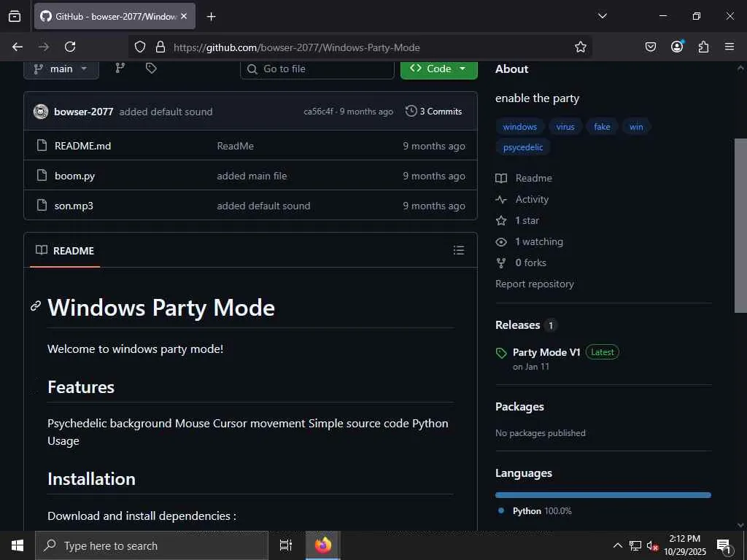Click the Go to file search box
747x560 pixels.
tap(317, 69)
